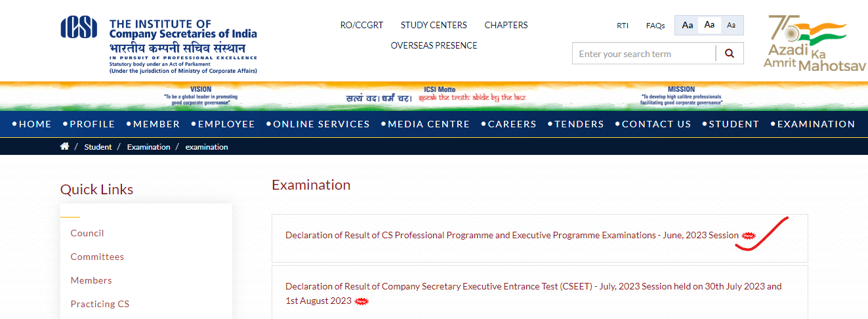The image size is (868, 319).
Task: Click the Examination page heading
Action: 311,185
